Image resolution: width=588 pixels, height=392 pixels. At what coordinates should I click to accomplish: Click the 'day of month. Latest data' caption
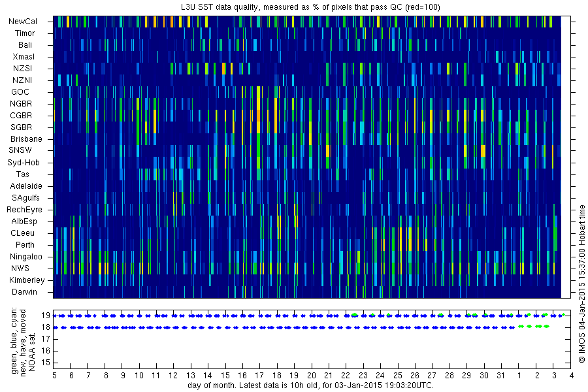310,385
